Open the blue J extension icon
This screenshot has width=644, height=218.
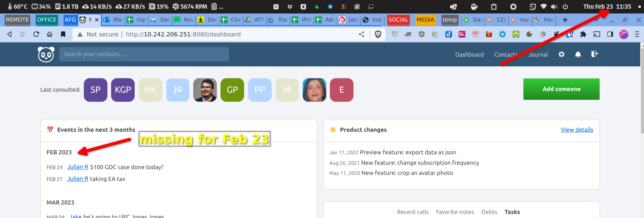point(448,34)
